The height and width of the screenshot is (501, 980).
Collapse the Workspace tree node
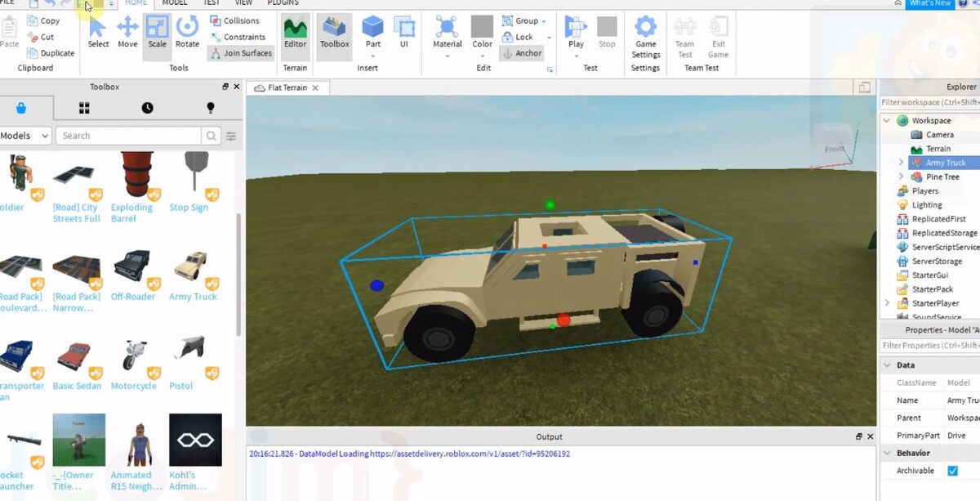[887, 121]
